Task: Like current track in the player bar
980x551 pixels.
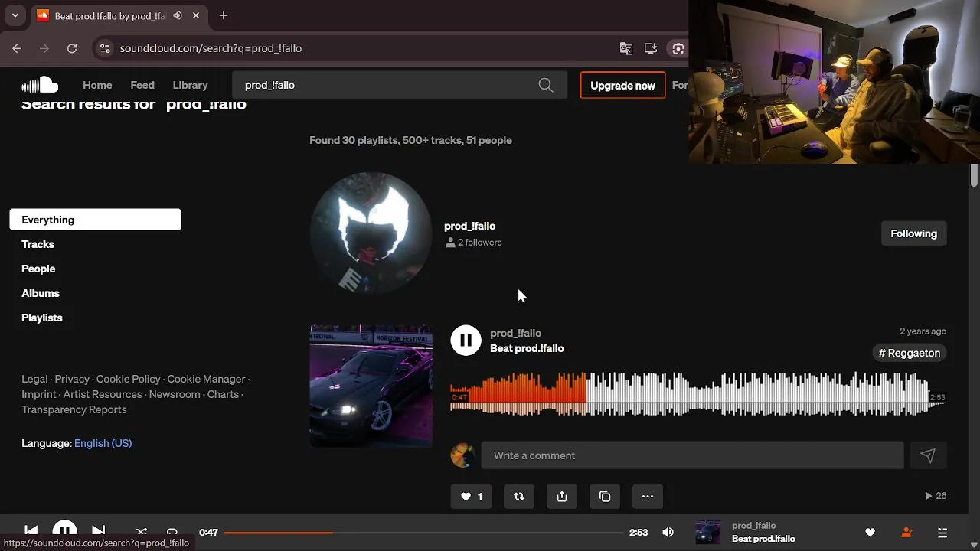Action: [870, 532]
